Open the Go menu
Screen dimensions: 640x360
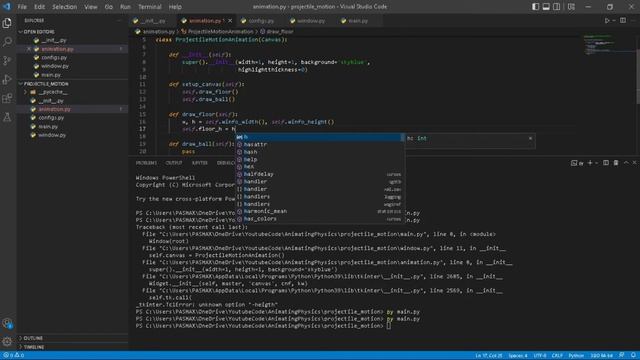109,7
